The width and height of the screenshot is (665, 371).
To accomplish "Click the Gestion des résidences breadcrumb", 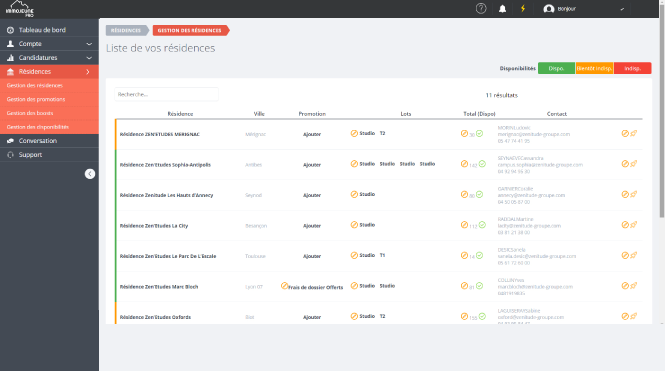I will coord(190,31).
